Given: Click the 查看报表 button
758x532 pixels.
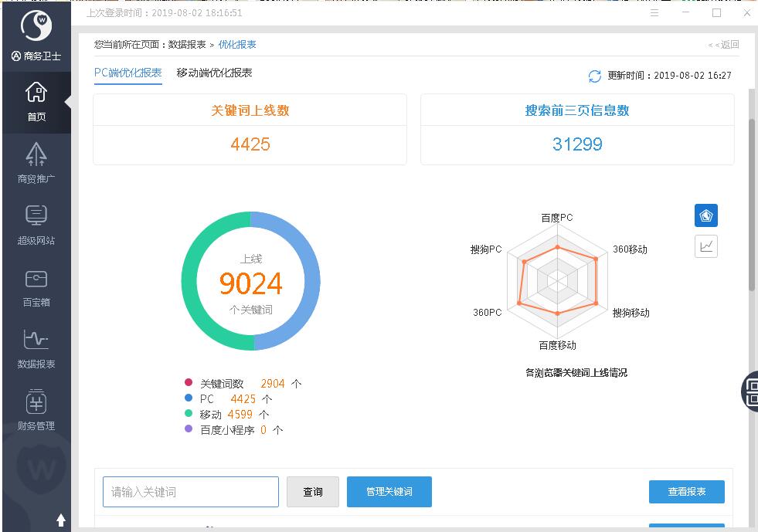Looking at the screenshot, I should pyautogui.click(x=686, y=492).
